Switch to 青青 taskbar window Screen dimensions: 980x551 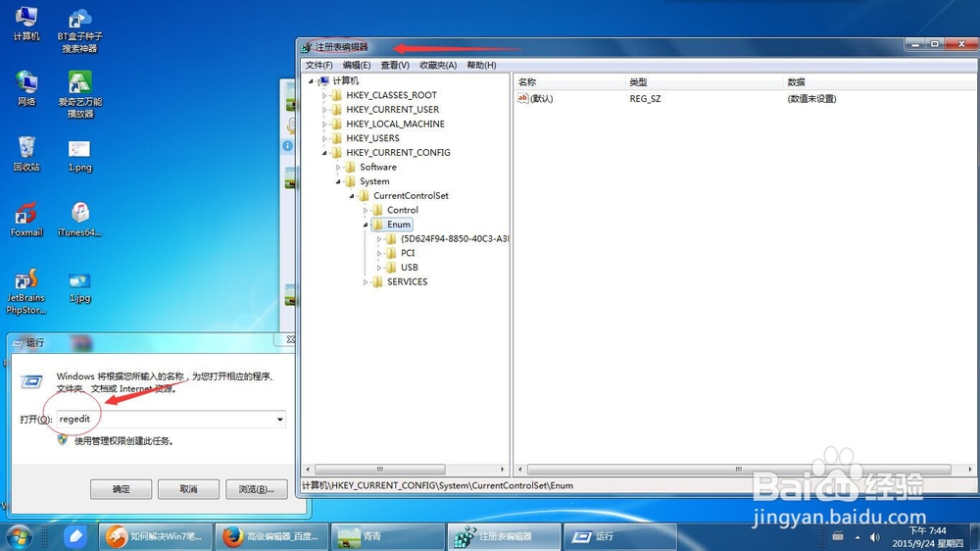pos(388,536)
